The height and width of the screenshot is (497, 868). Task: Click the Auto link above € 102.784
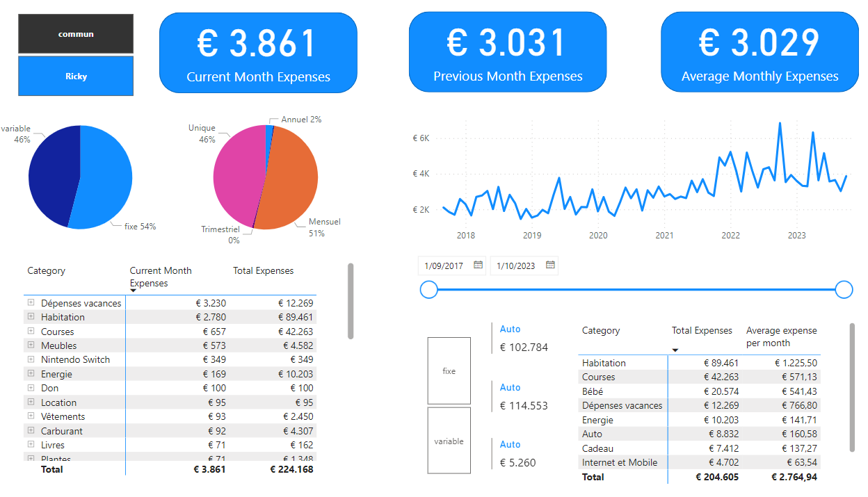point(510,328)
